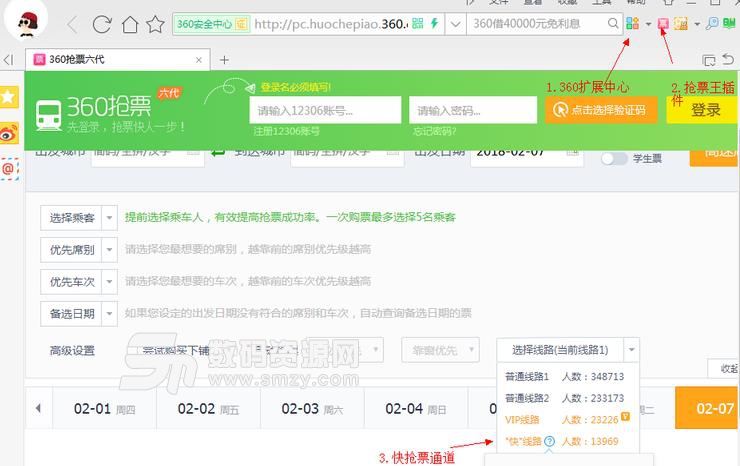
Task: Select the highlighted 02-07 date tab
Action: point(707,408)
